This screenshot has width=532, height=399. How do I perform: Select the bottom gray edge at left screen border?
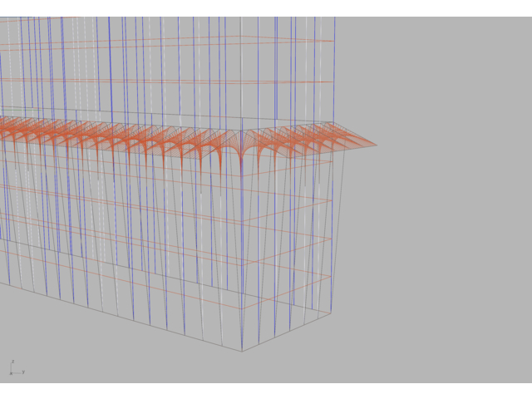2,284
